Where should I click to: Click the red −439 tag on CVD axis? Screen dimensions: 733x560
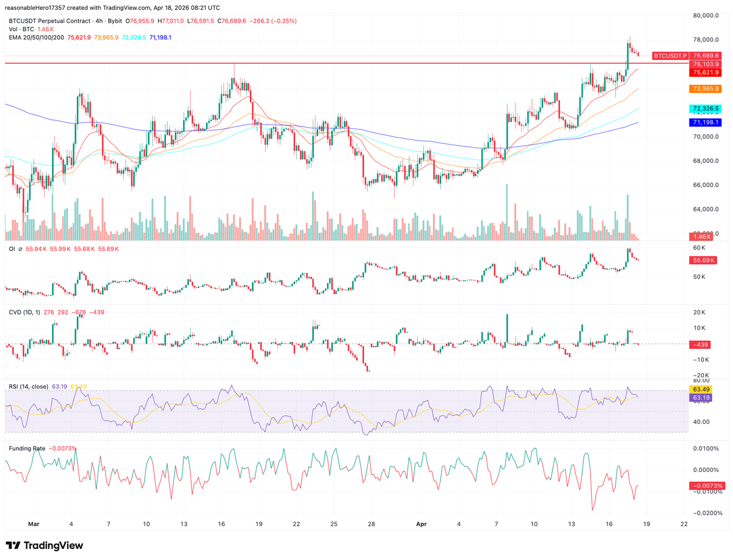(x=699, y=344)
